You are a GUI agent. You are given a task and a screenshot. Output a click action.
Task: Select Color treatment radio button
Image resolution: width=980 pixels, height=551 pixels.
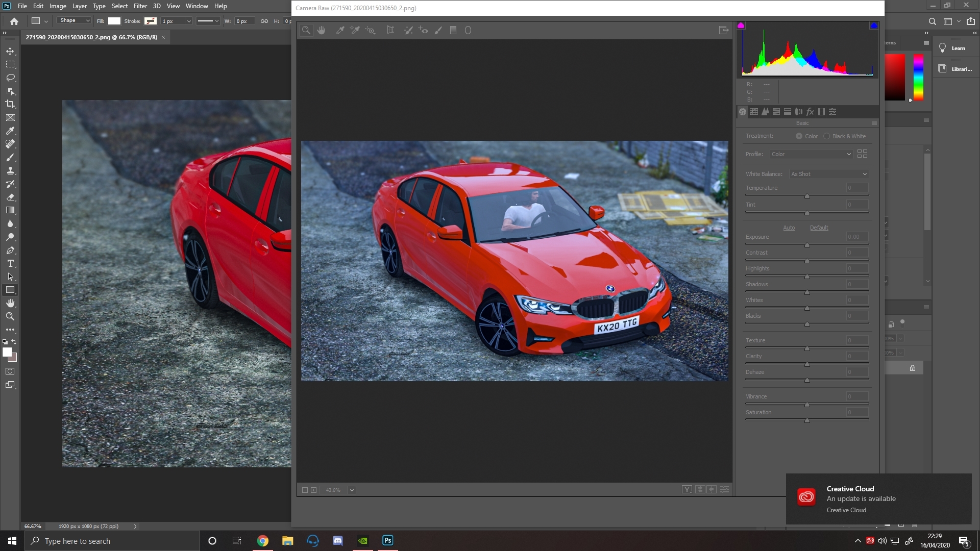coord(799,136)
